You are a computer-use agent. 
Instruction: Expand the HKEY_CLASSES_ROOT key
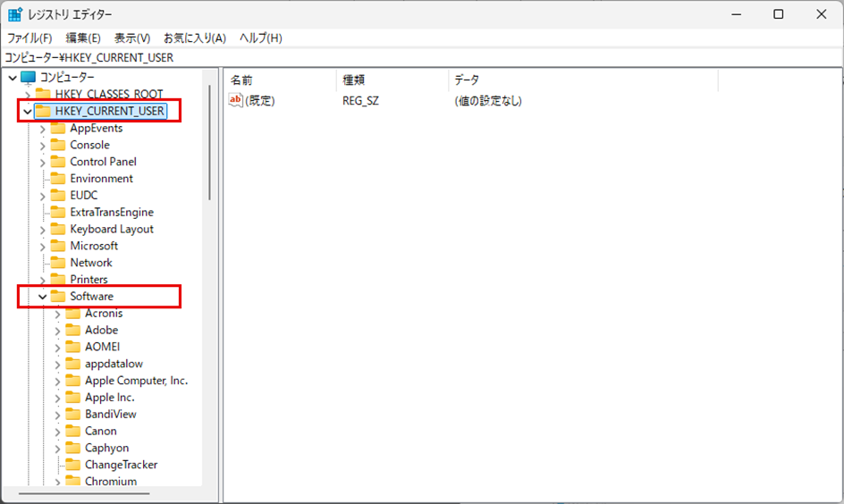click(28, 96)
